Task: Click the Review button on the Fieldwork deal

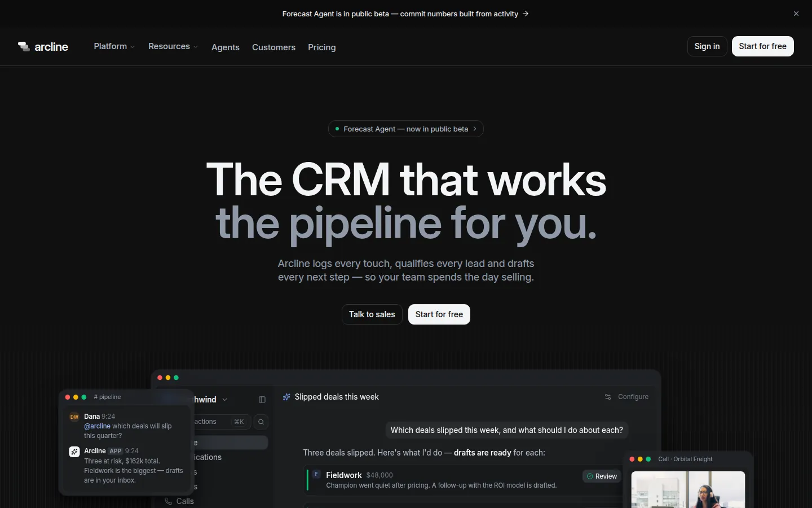Action: [x=602, y=476]
